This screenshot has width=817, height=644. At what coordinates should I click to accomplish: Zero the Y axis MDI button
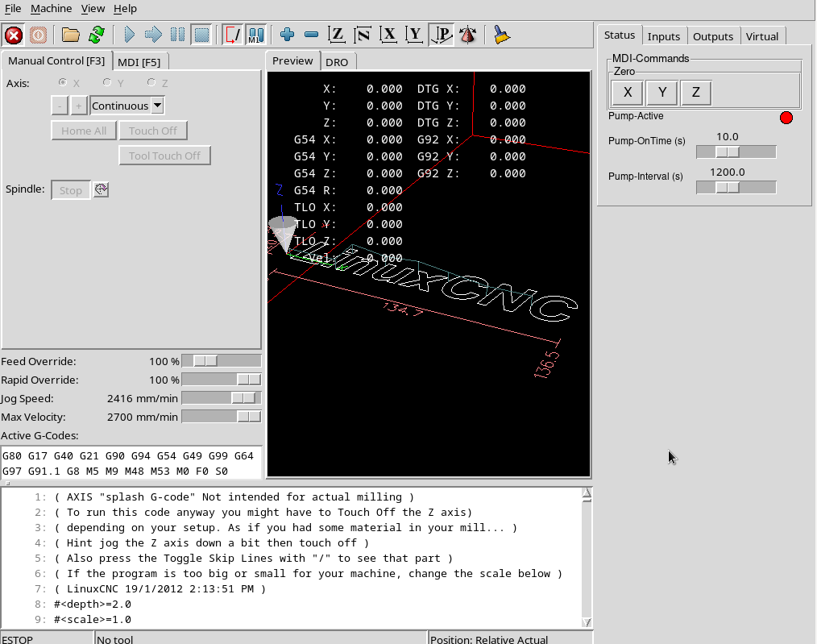pyautogui.click(x=661, y=93)
